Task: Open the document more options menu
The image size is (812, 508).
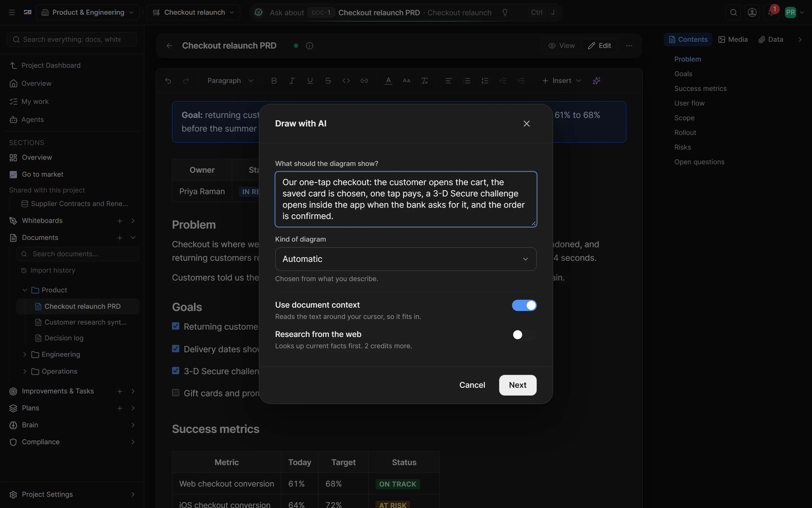Action: pyautogui.click(x=629, y=46)
